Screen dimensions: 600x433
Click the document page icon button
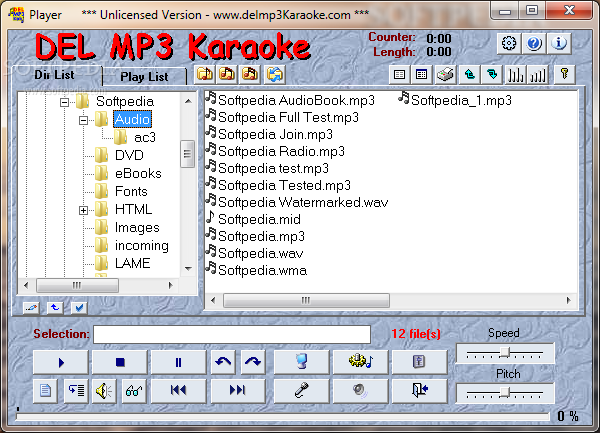(x=46, y=391)
